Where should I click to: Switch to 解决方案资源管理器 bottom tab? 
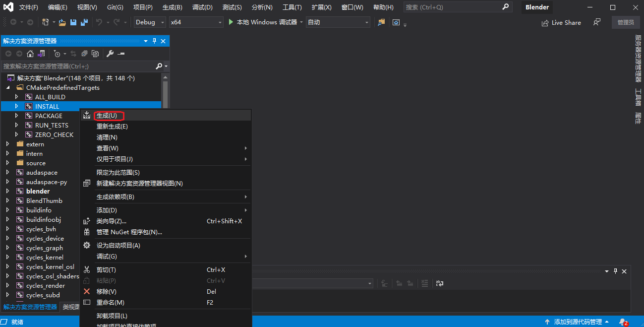[30, 307]
